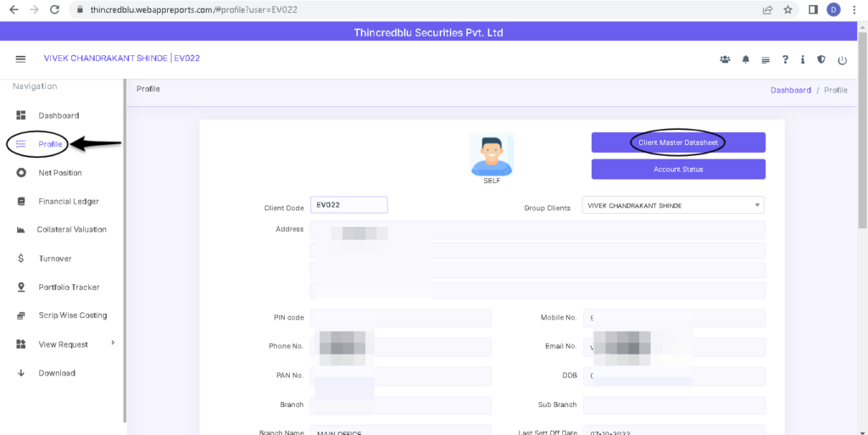
Task: Select Net Position in the sidebar
Action: (60, 173)
